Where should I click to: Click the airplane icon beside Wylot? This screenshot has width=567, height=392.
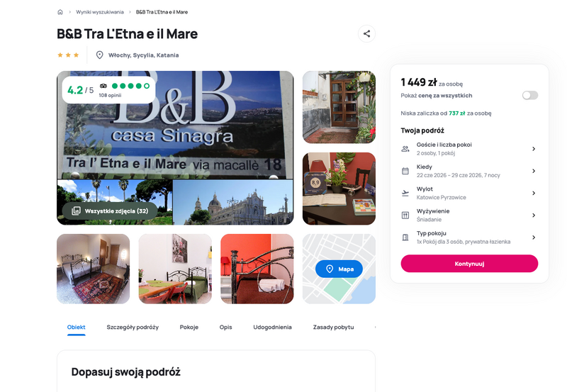click(405, 193)
